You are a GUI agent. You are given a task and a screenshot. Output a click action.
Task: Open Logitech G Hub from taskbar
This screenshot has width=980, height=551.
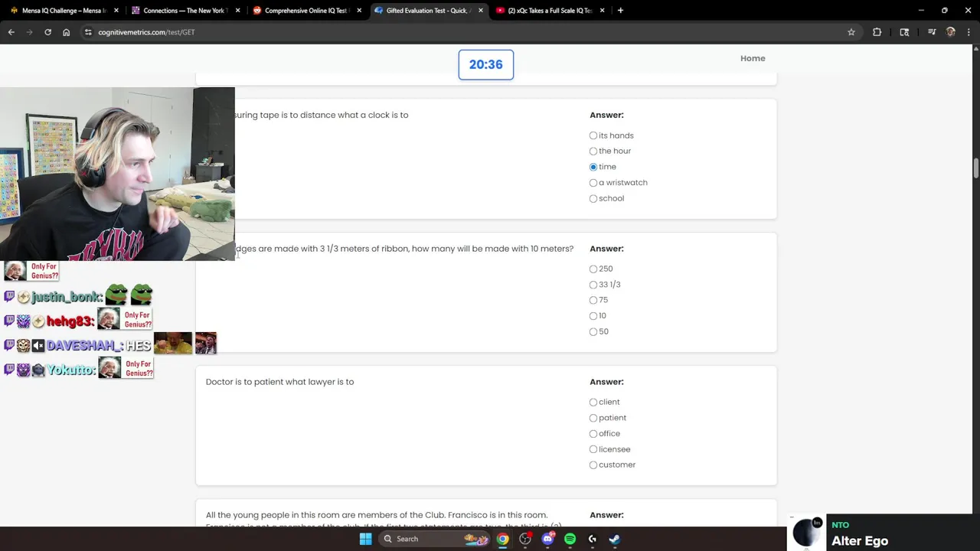click(x=592, y=539)
